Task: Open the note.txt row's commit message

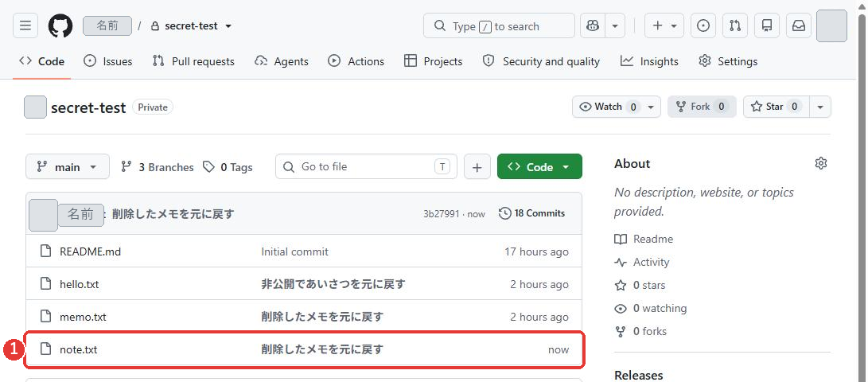Action: click(322, 350)
